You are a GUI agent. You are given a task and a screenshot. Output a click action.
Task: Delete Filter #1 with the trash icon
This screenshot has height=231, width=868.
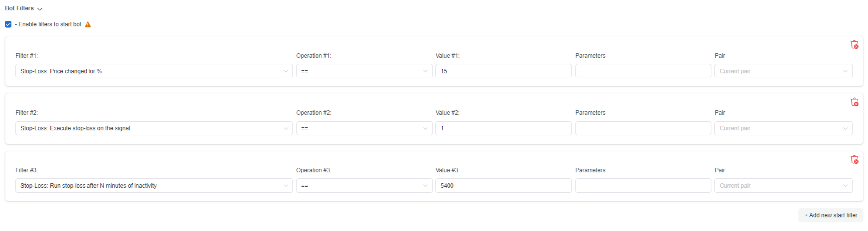tap(854, 45)
